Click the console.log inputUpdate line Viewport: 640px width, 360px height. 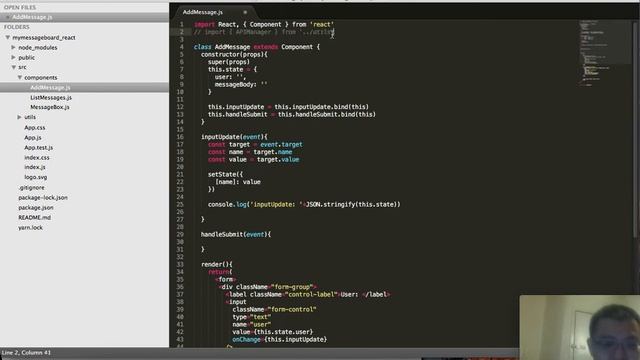tap(304, 204)
